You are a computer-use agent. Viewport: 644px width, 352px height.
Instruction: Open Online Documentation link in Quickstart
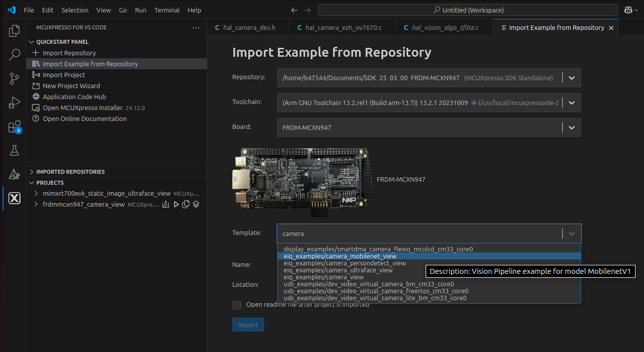click(84, 118)
